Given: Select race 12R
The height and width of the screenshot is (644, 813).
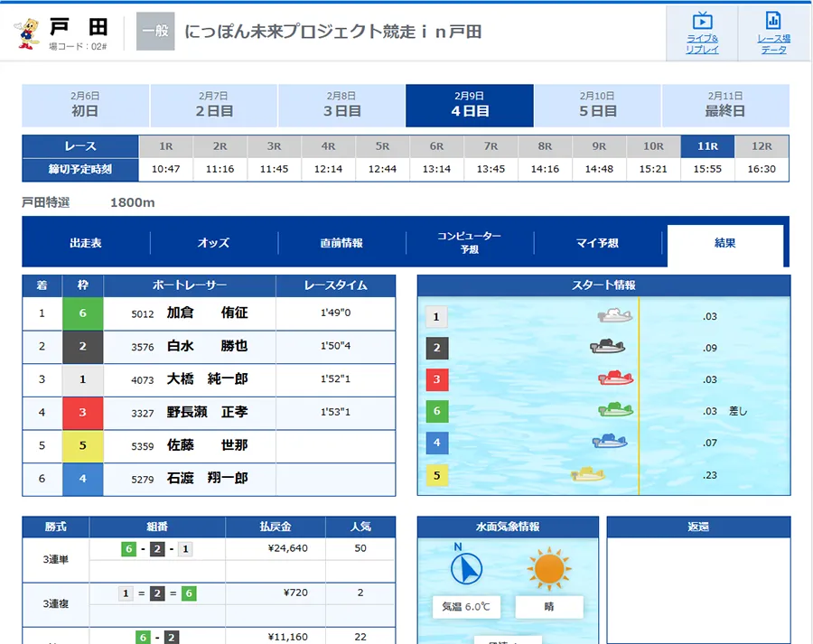Looking at the screenshot, I should 761,146.
